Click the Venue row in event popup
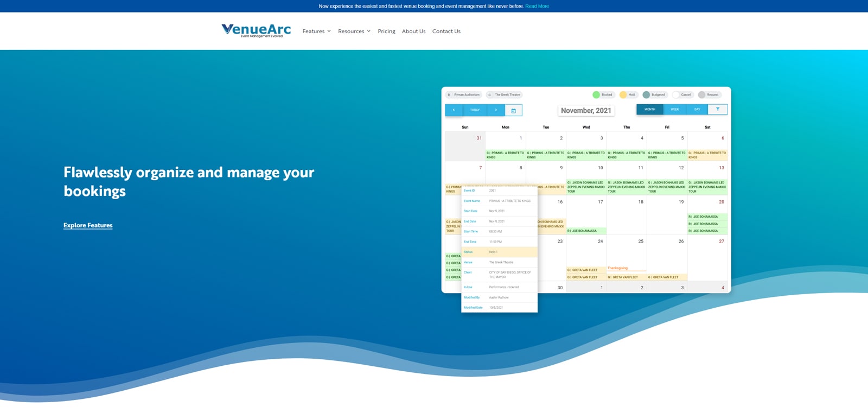The image size is (868, 413). [x=499, y=262]
